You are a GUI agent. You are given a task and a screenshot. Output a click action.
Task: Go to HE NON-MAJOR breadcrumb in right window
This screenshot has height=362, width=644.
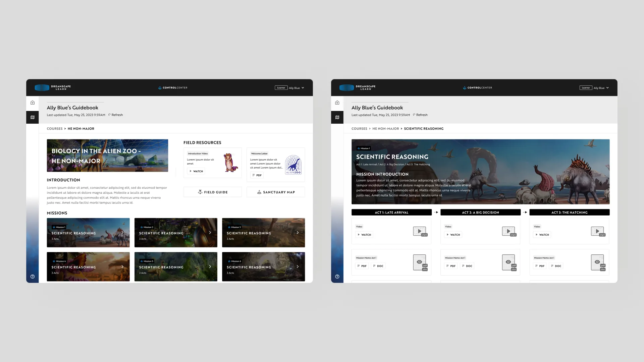coord(386,129)
